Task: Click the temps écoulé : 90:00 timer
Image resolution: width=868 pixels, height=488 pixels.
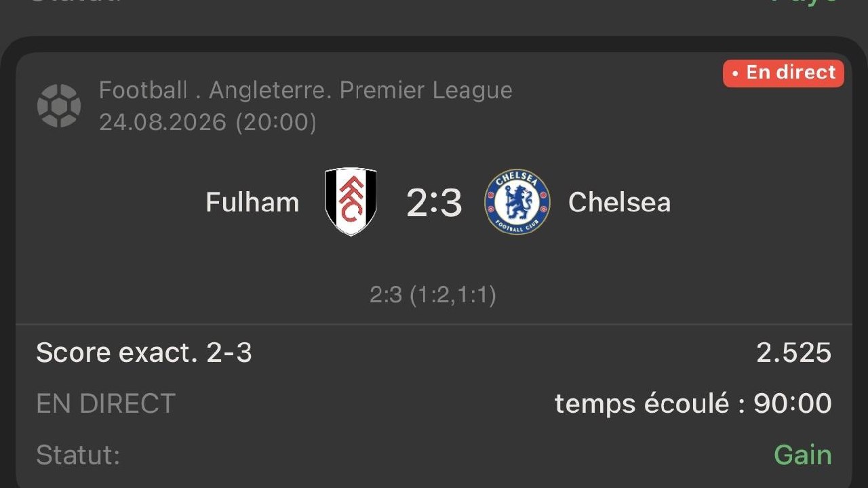Action: point(693,403)
